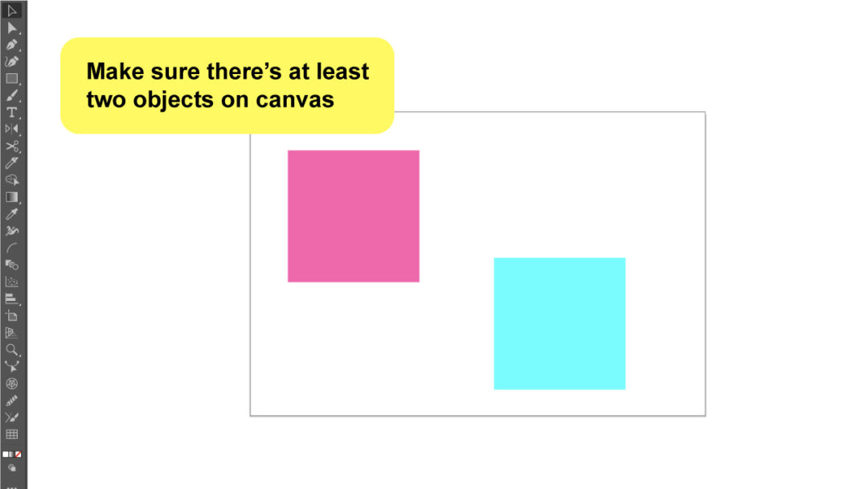Select the Paintbrush tool
This screenshot has height=489, width=868.
pos(11,95)
